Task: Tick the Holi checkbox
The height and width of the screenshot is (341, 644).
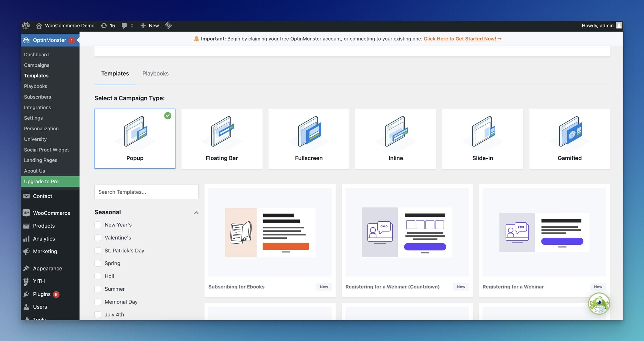Action: click(x=98, y=276)
